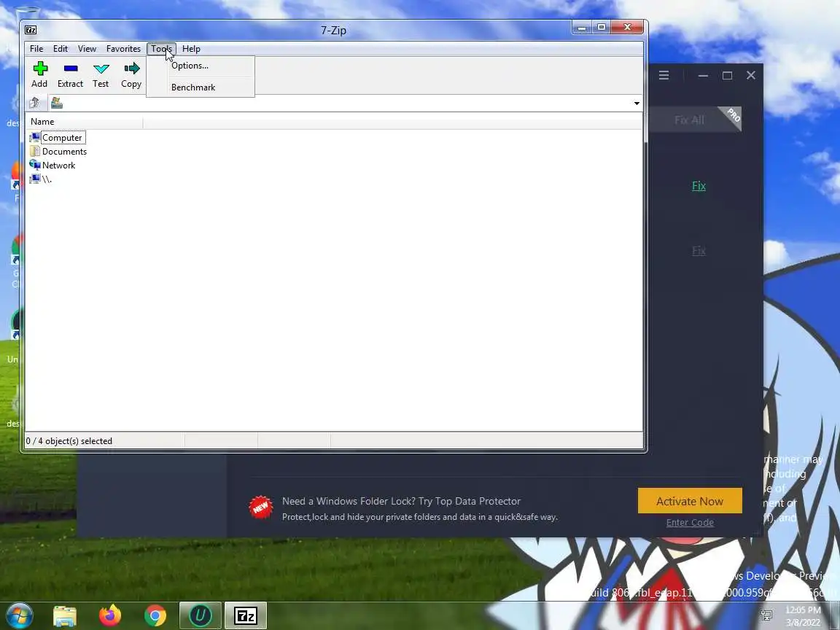The width and height of the screenshot is (840, 630).
Task: Open hamburger menu in background dark window
Action: pyautogui.click(x=664, y=76)
